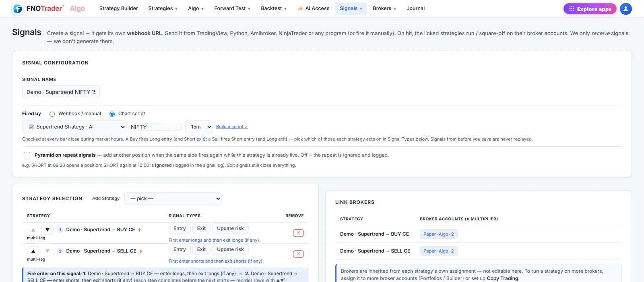Click STRATEGY SELECTION section title
Screen dimensions: 644x282
pos(52,199)
